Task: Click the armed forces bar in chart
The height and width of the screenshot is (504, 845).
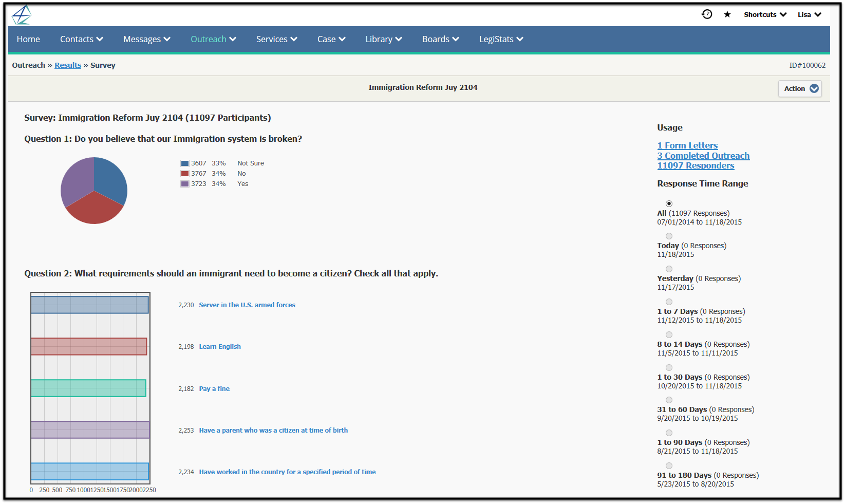Action: coord(90,305)
